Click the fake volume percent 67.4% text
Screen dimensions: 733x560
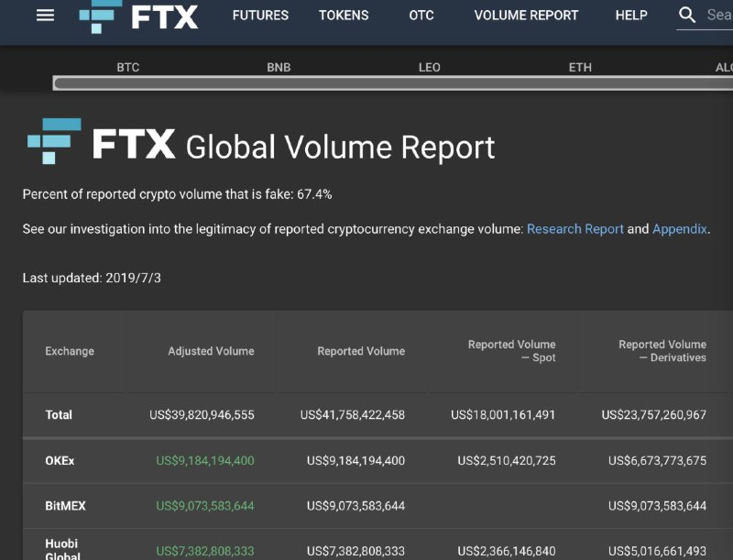point(314,194)
